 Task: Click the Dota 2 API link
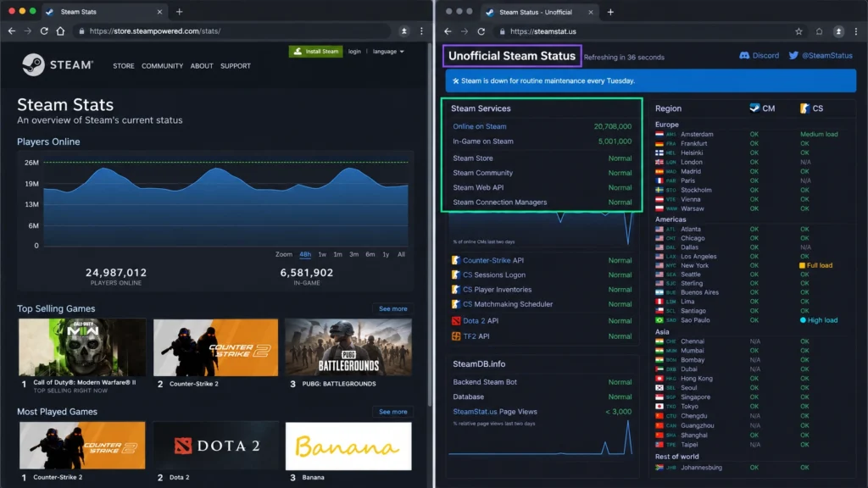tap(481, 320)
